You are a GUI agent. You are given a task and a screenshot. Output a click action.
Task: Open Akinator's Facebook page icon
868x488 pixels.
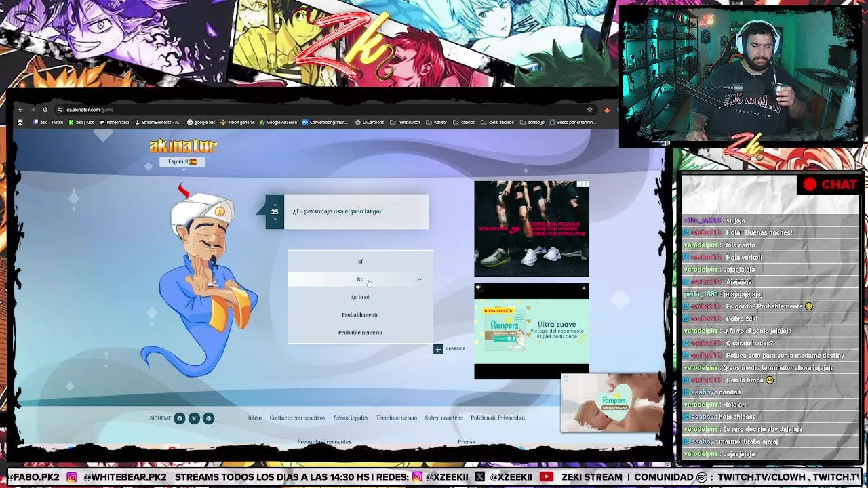tap(180, 418)
